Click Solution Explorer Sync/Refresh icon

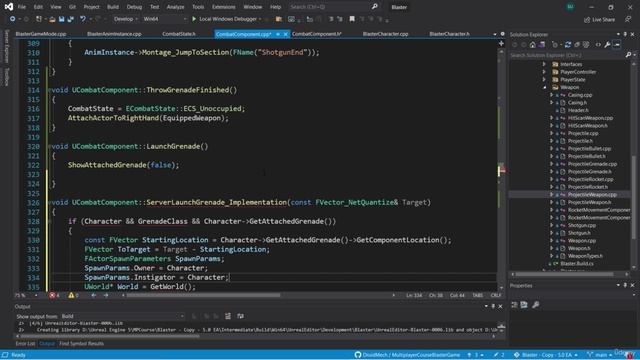[567, 45]
